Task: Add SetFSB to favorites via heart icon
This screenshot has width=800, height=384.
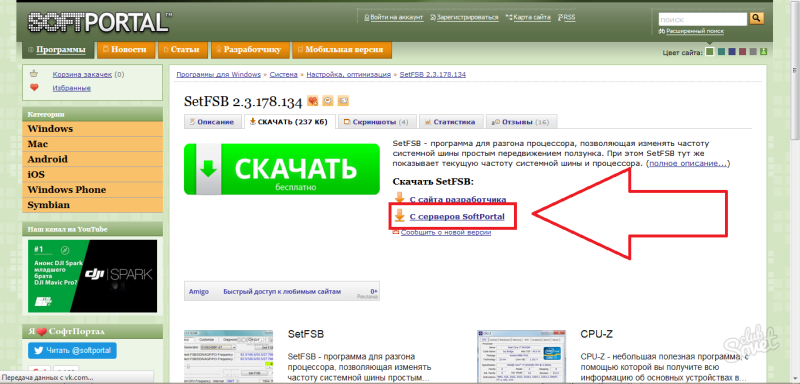Action: [x=313, y=101]
